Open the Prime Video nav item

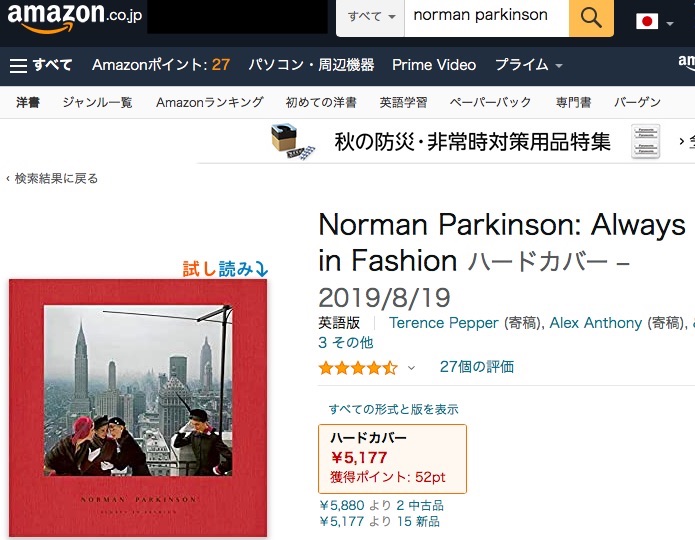pos(433,65)
